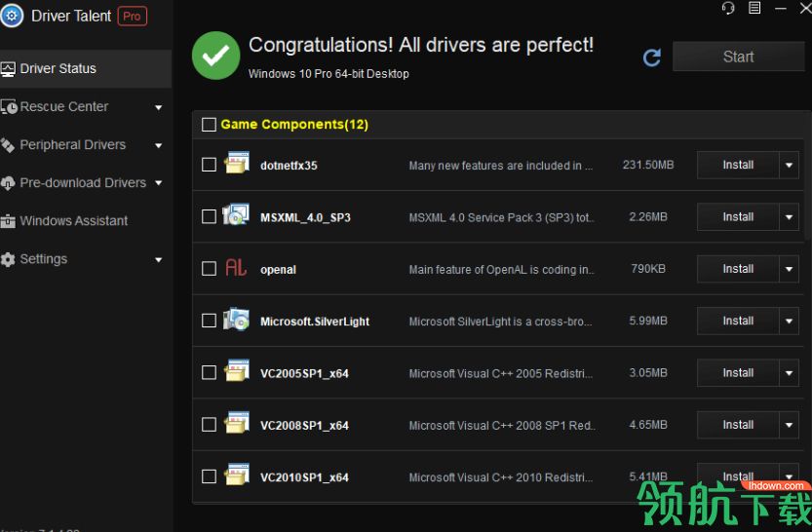The height and width of the screenshot is (532, 812).
Task: Click the red OpenAL icon
Action: point(236,268)
